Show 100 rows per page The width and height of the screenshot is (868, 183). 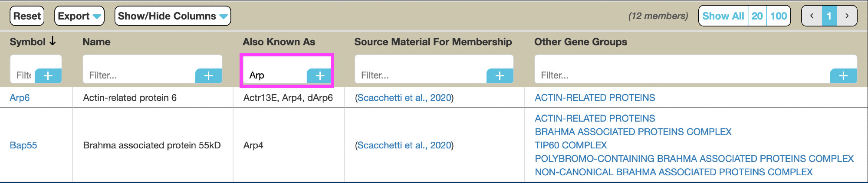[x=779, y=16]
